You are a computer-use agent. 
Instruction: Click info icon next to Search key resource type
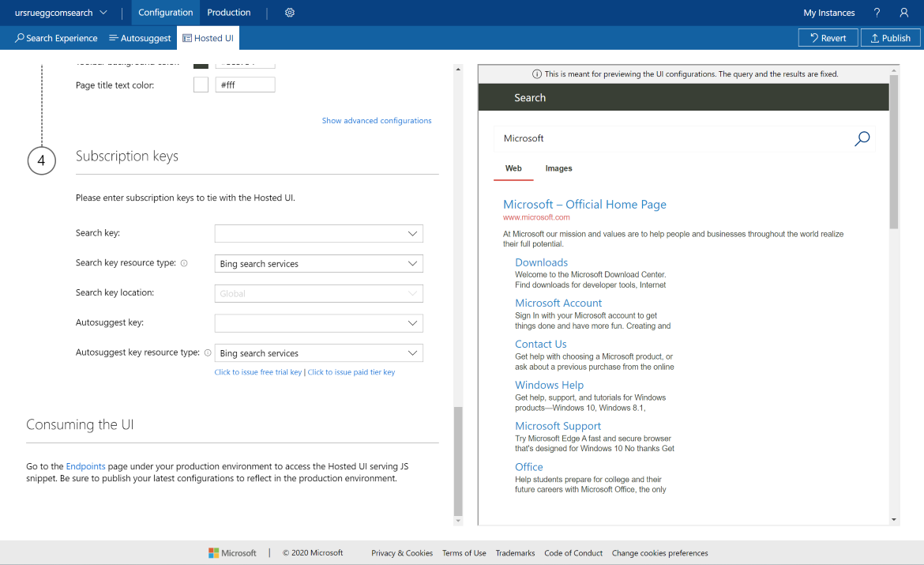pos(184,263)
